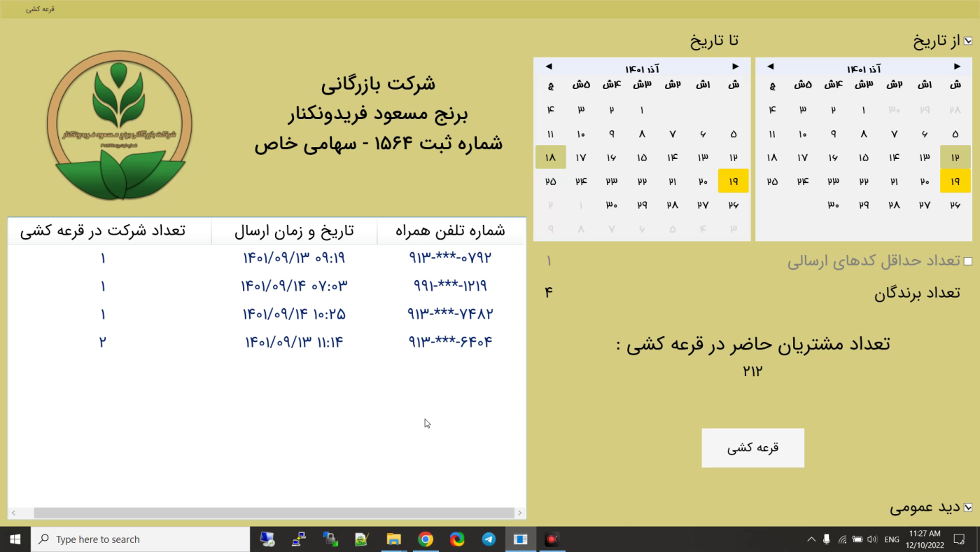Select day ۱۹ in the 'تا تاریخ' calendar
Screen dimensions: 980x552
[x=733, y=181]
